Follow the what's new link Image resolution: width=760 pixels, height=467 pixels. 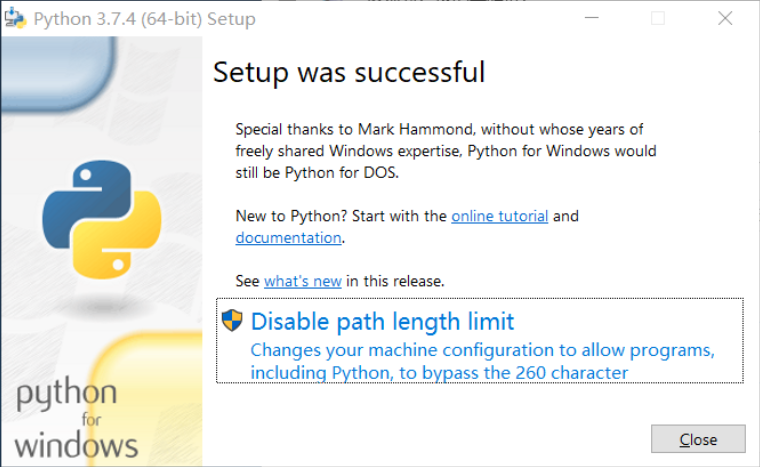pyautogui.click(x=302, y=281)
